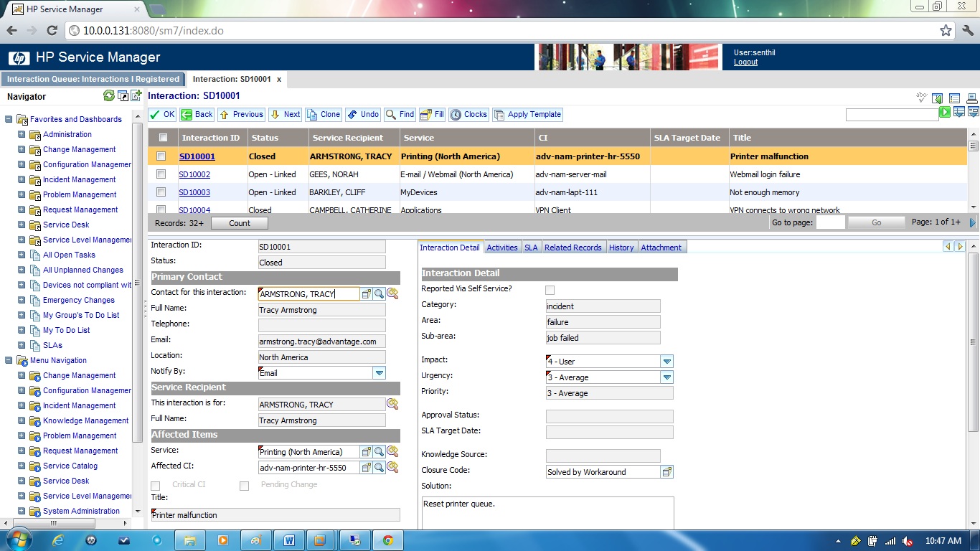Click the next page blue arrow
The image size is (980, 551).
(x=973, y=222)
